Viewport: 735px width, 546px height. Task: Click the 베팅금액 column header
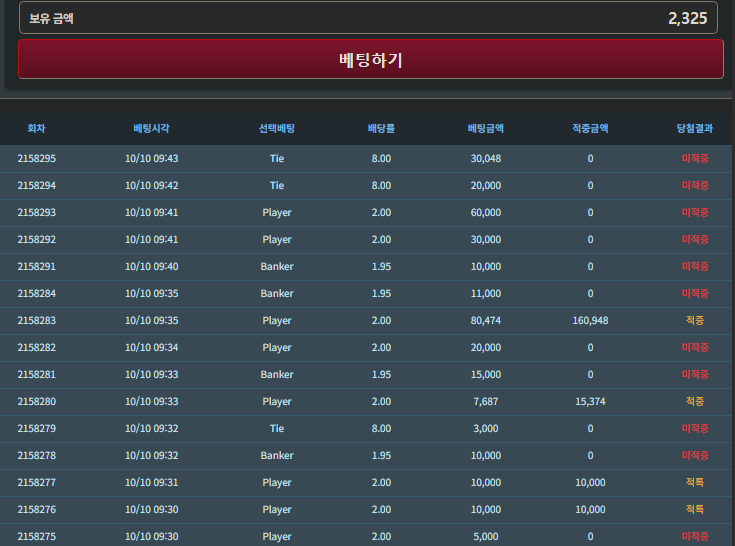(x=486, y=128)
